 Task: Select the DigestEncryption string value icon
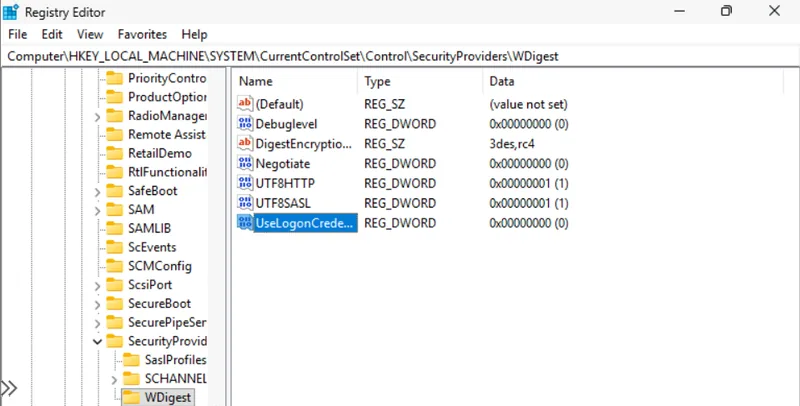[x=245, y=143]
